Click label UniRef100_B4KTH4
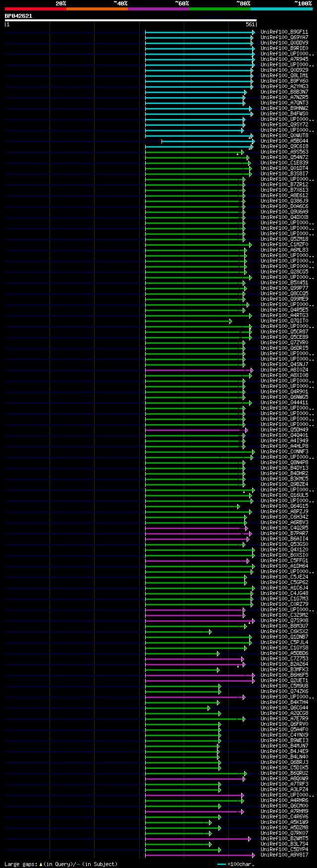This screenshot has width=317, height=868. coord(284,702)
